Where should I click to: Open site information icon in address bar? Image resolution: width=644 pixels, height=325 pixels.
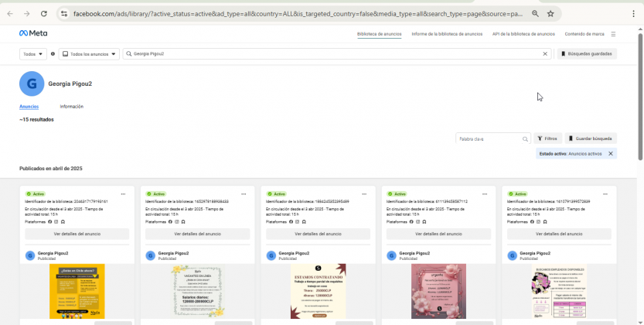tap(64, 14)
